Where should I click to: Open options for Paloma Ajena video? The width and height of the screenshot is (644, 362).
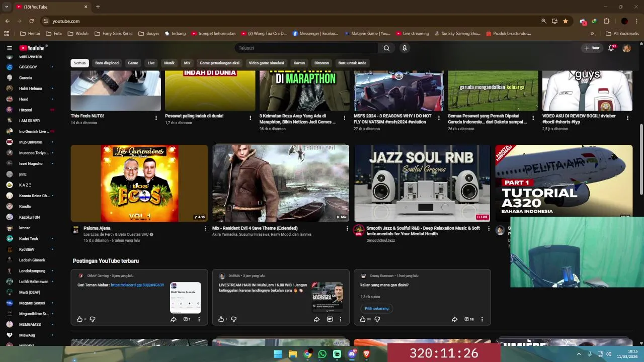(205, 228)
